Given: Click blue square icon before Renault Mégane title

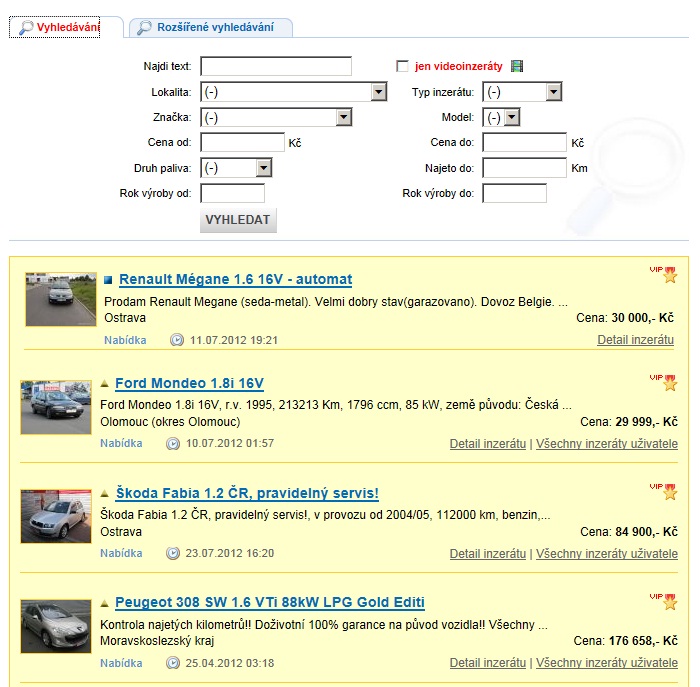Looking at the screenshot, I should pos(108,280).
